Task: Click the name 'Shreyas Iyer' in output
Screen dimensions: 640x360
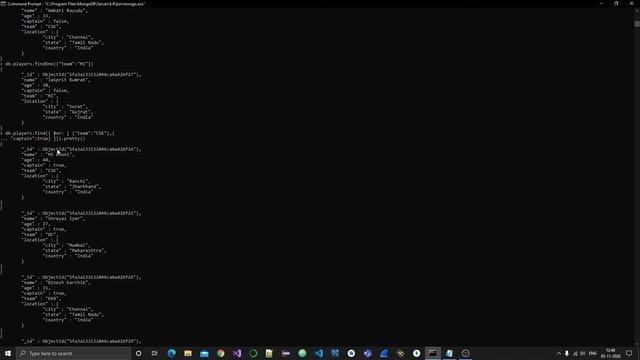Action: coord(66,218)
